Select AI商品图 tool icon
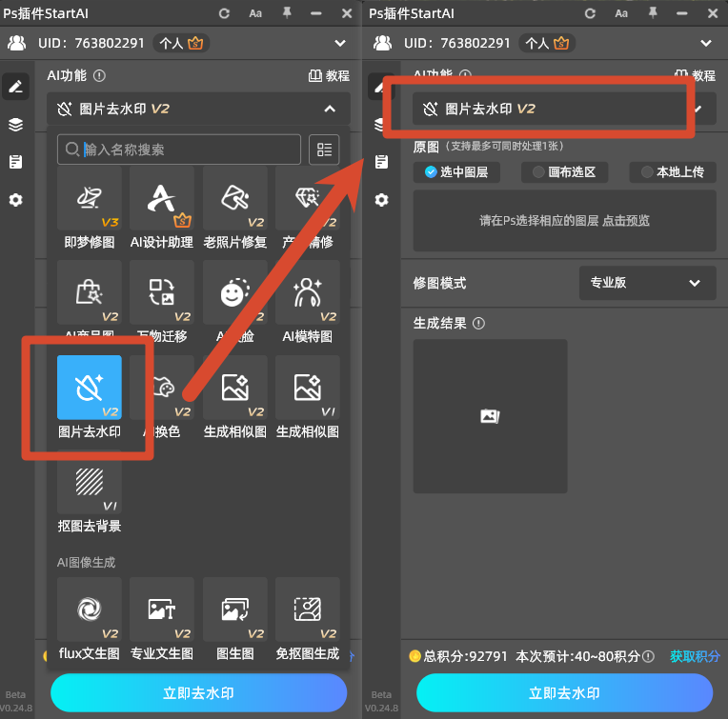728x719 pixels. 90,292
